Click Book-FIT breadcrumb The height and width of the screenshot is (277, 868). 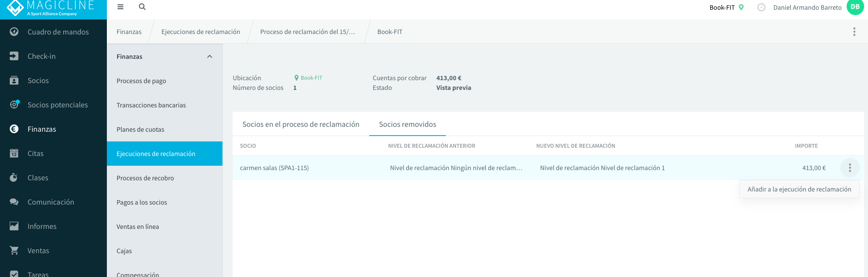pos(390,32)
